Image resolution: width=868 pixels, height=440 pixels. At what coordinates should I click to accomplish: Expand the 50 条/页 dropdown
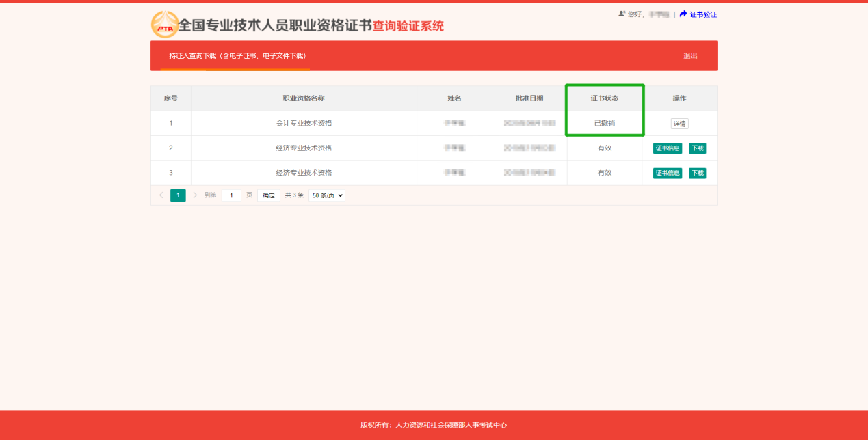(x=327, y=195)
